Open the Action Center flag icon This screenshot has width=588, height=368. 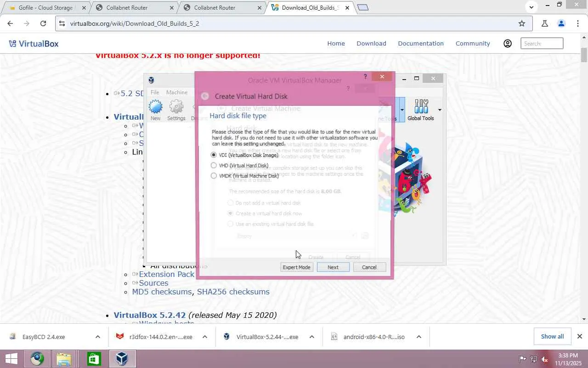(x=523, y=359)
